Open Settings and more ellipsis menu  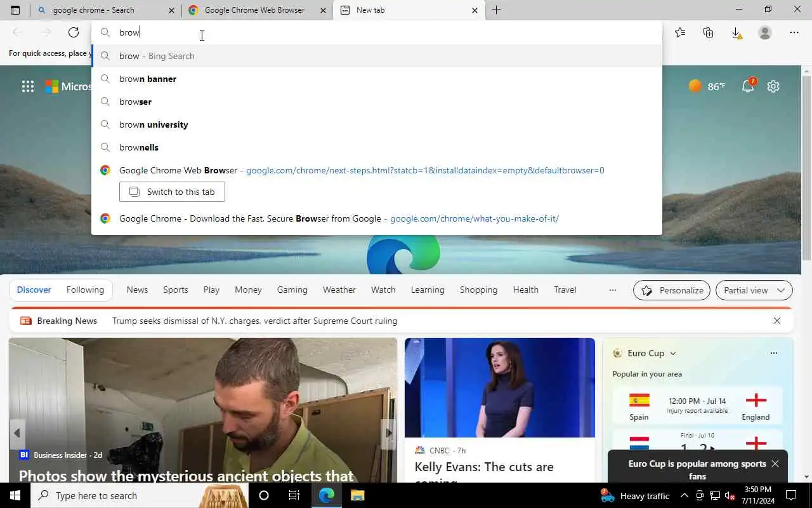[794, 32]
